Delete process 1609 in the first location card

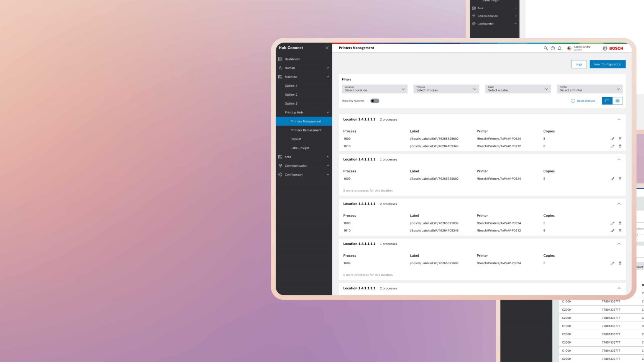pyautogui.click(x=620, y=139)
